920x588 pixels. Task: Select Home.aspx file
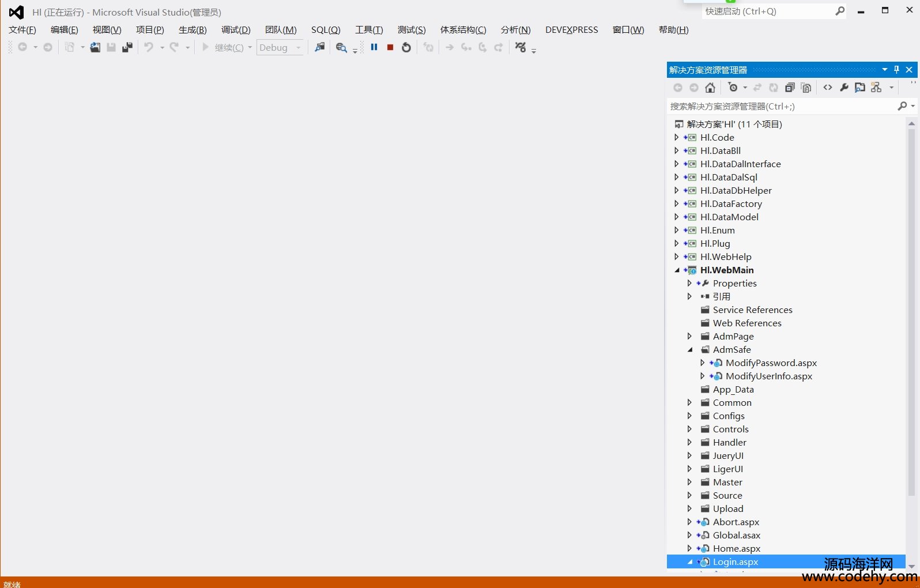(737, 548)
